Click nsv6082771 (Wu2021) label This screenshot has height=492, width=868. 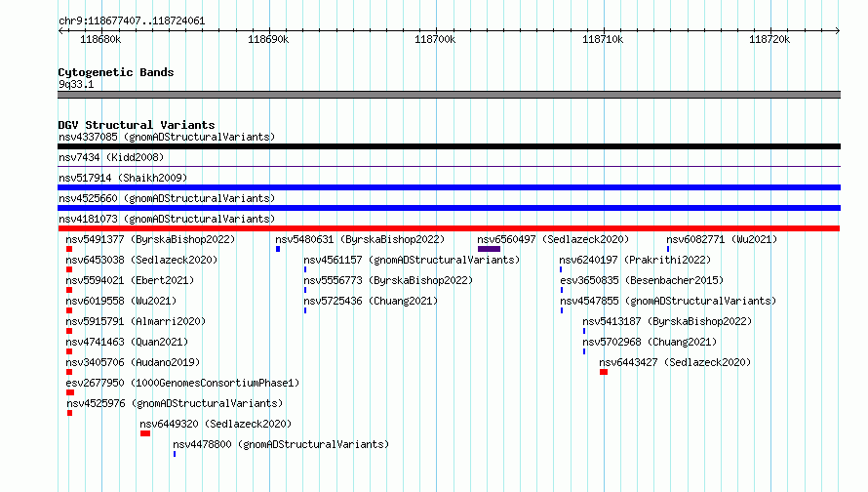coord(722,239)
